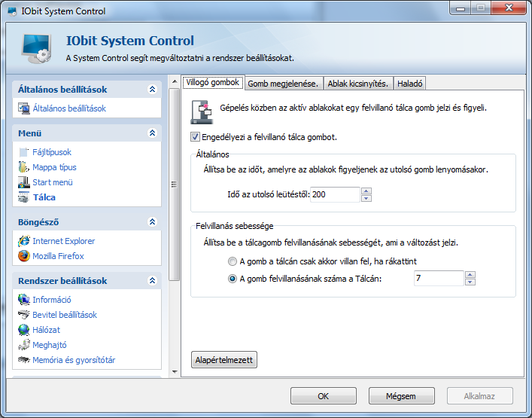This screenshot has width=532, height=418.
Task: Click the Mappa típus folder icon
Action: click(x=24, y=167)
